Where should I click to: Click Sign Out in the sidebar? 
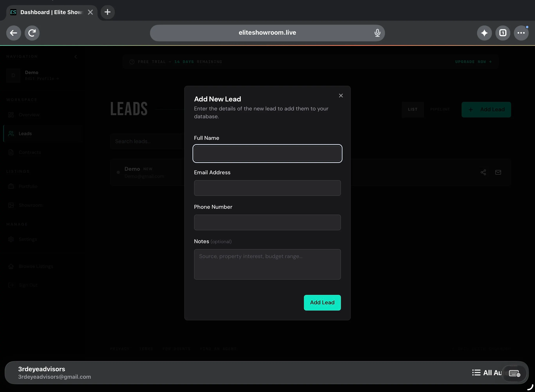43,285
